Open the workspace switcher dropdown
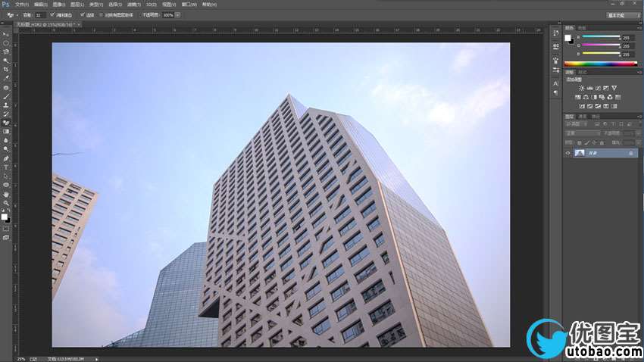This screenshot has width=644, height=362. pyautogui.click(x=623, y=14)
